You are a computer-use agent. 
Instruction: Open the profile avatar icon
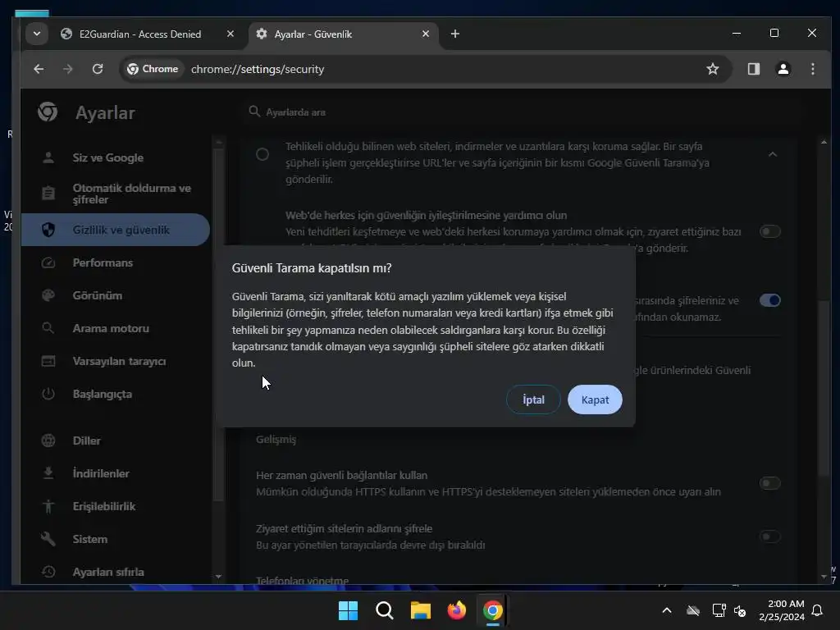783,69
